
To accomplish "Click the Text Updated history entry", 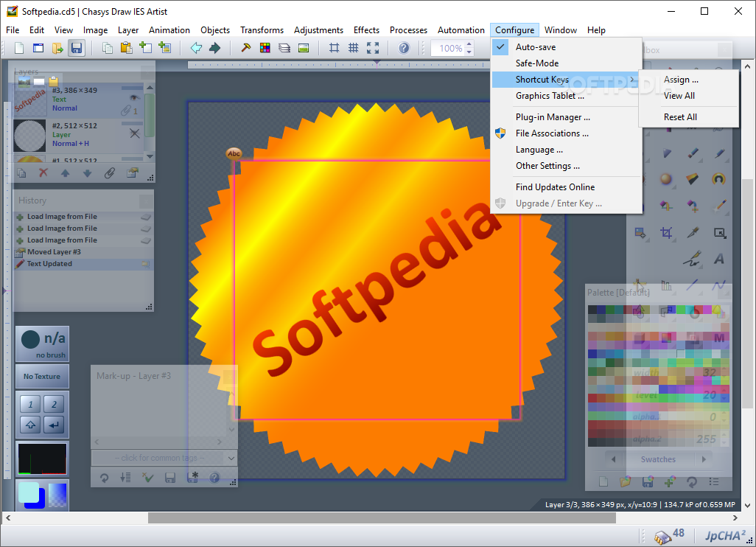I will pyautogui.click(x=83, y=264).
